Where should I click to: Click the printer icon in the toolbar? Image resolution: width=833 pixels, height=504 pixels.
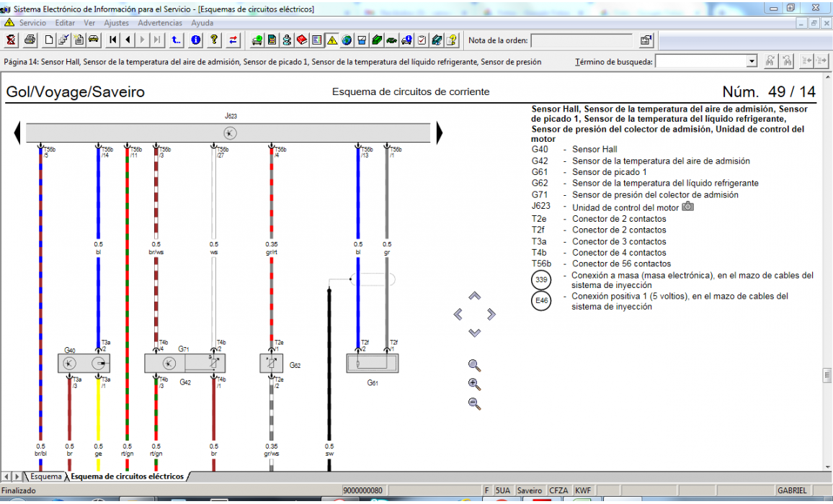click(30, 40)
